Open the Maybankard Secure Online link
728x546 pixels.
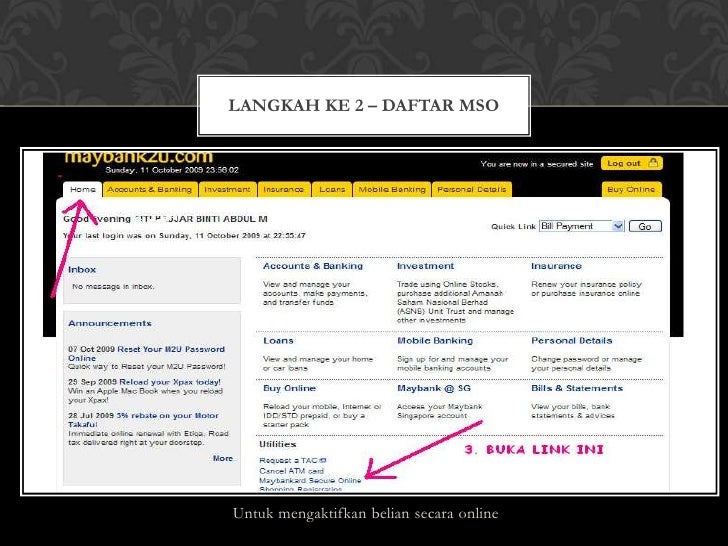pos(310,481)
